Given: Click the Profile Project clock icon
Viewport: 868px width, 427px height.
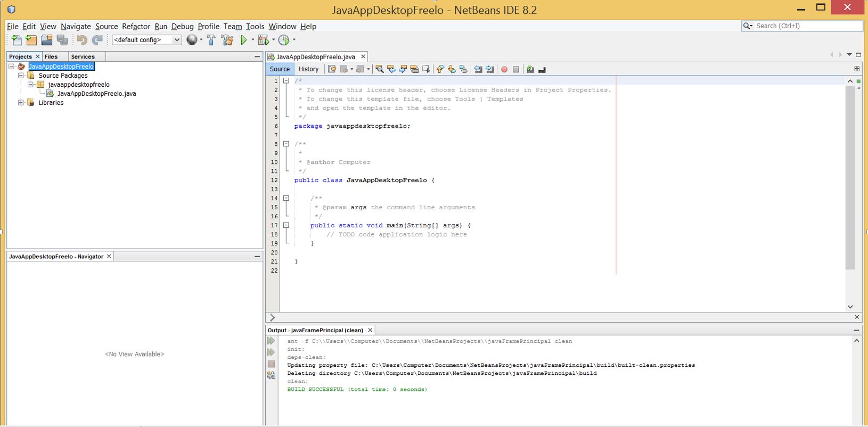Looking at the screenshot, I should [284, 40].
